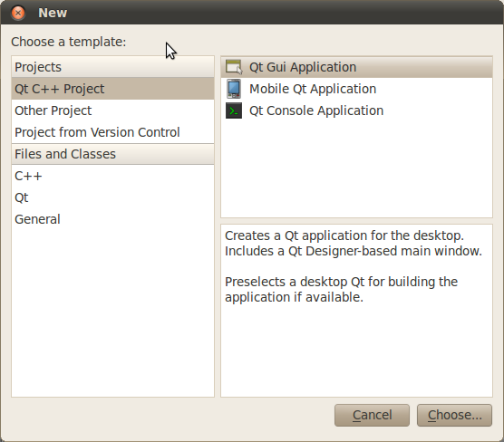Select Qt Gui Application template
This screenshot has width=504, height=442.
(356, 67)
